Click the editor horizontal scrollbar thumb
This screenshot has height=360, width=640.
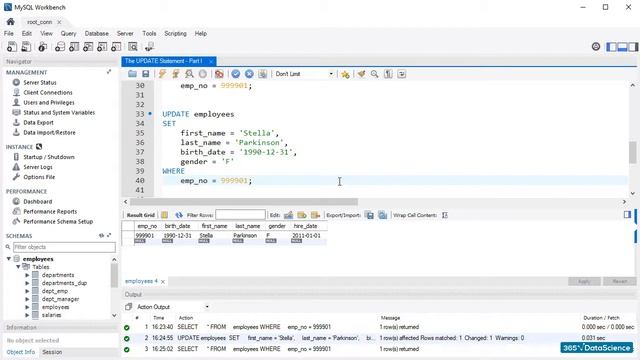coord(244,202)
